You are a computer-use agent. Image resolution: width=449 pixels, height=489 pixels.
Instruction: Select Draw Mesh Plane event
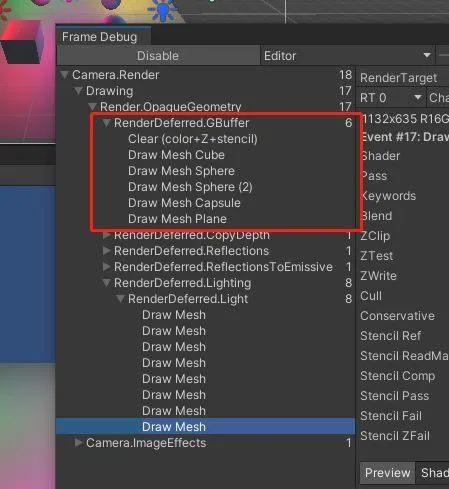point(177,219)
